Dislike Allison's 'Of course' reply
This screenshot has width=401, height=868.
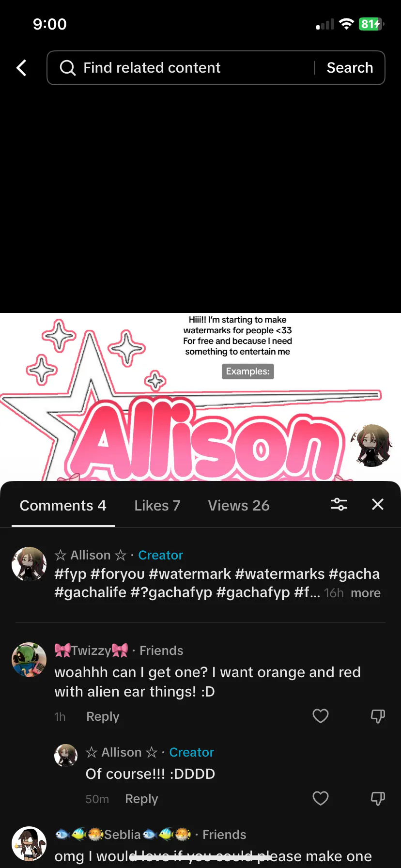[x=378, y=798]
